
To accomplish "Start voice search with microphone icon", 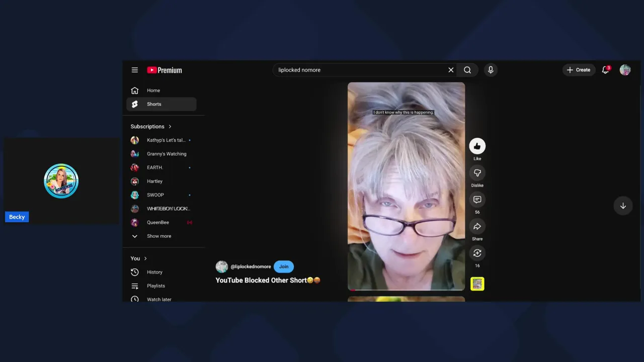I will [491, 70].
